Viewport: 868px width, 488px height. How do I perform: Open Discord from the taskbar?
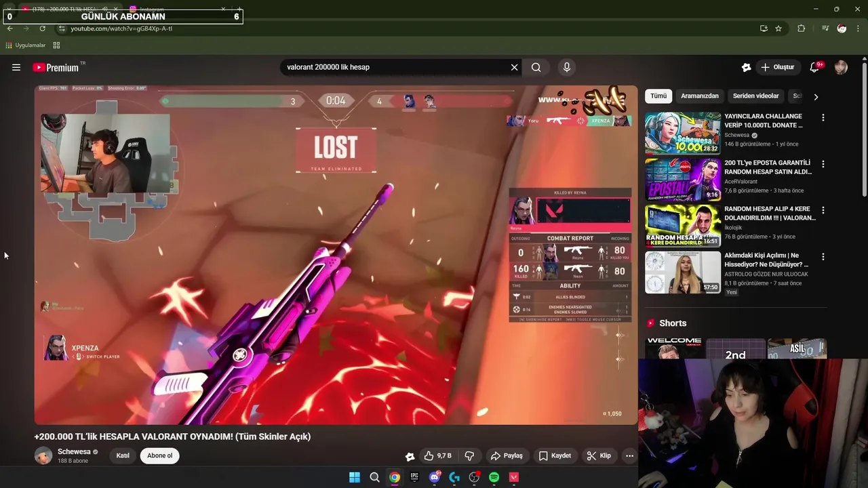(x=435, y=477)
